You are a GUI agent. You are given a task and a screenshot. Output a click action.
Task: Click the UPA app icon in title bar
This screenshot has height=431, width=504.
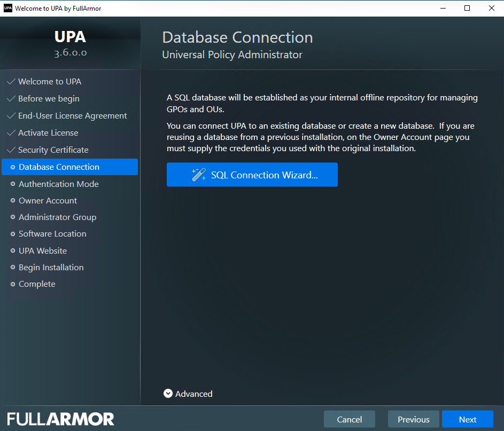tap(8, 8)
